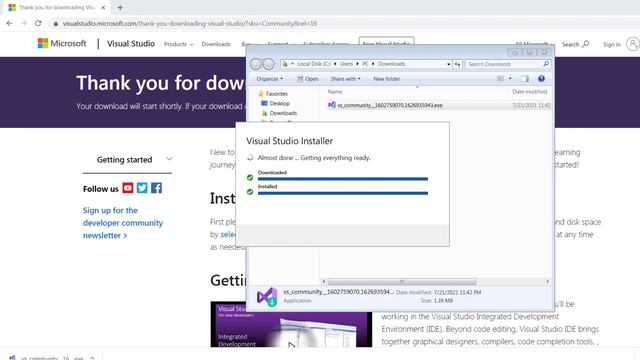Refresh the Explorer folder view
640x360 pixels.
point(457,64)
